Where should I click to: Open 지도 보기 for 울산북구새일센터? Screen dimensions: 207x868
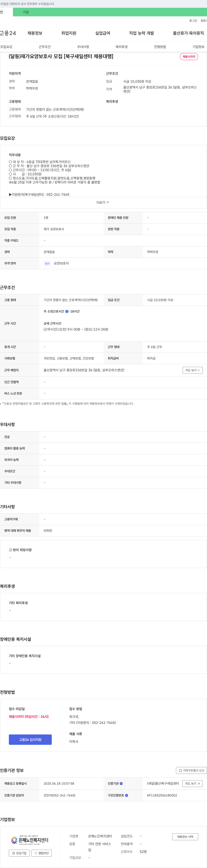(193, 784)
